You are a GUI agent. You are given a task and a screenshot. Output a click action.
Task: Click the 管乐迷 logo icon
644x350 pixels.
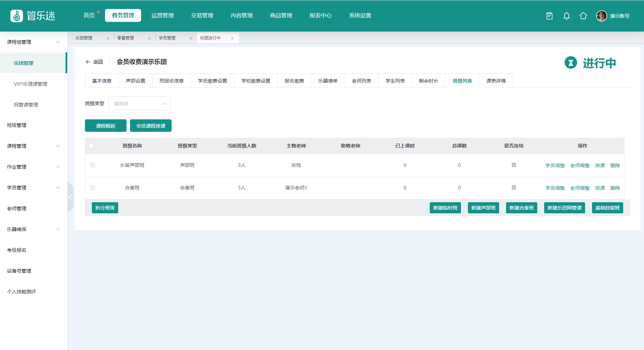[x=17, y=16]
